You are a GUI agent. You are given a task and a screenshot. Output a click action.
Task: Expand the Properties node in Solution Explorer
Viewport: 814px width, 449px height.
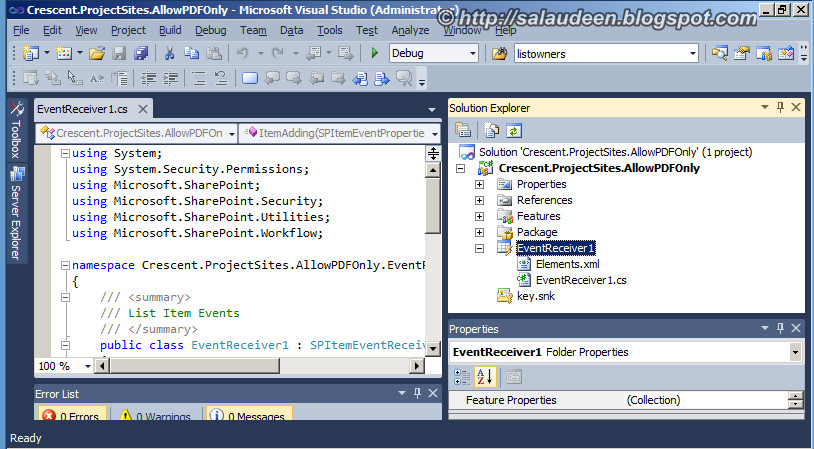point(479,184)
